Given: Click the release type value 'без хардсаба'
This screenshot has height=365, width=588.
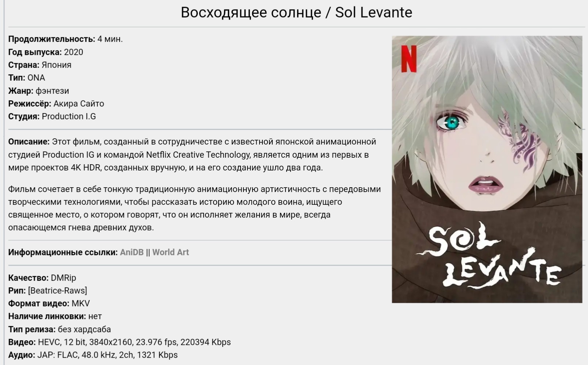Looking at the screenshot, I should point(84,329).
